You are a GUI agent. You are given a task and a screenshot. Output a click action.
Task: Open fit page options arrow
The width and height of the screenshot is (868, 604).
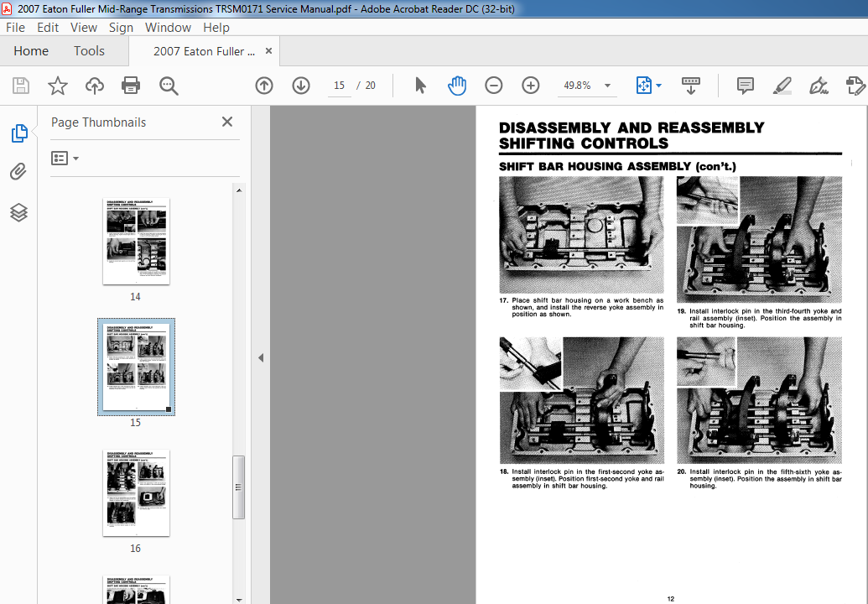658,86
